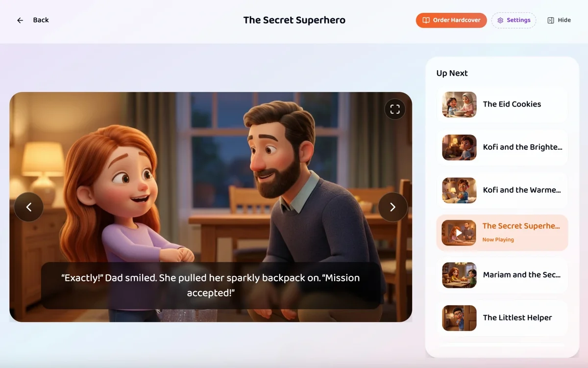Select Kofi and the Brighte... story
The height and width of the screenshot is (368, 588).
tap(502, 147)
